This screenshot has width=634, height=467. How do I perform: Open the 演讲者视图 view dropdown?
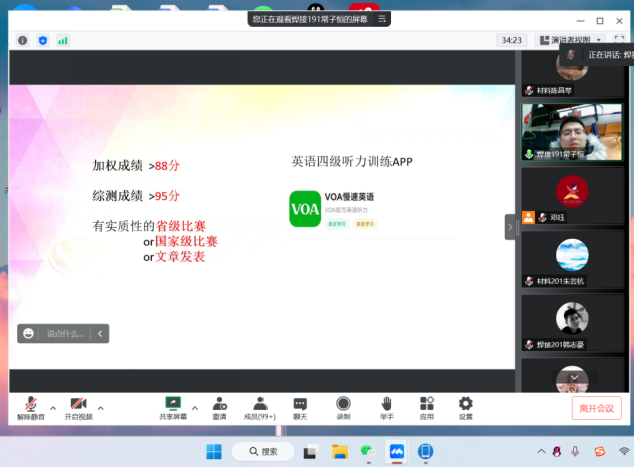click(x=572, y=40)
